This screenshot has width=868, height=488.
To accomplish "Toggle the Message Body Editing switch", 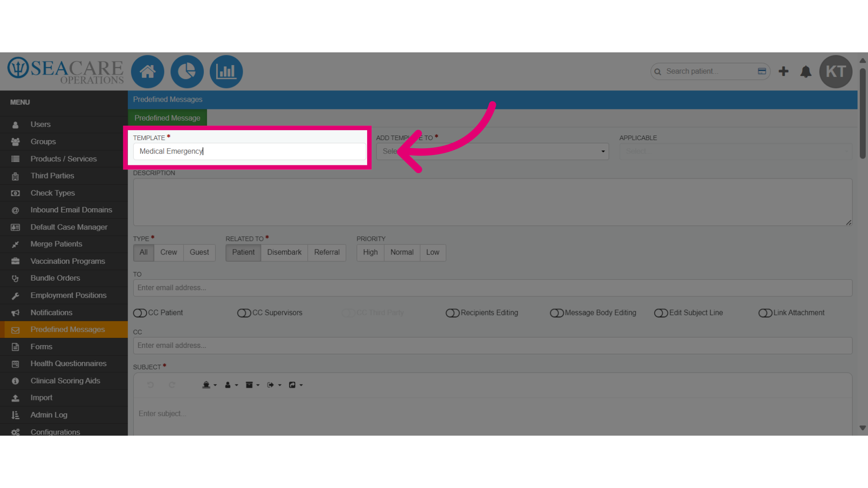I will (x=557, y=313).
